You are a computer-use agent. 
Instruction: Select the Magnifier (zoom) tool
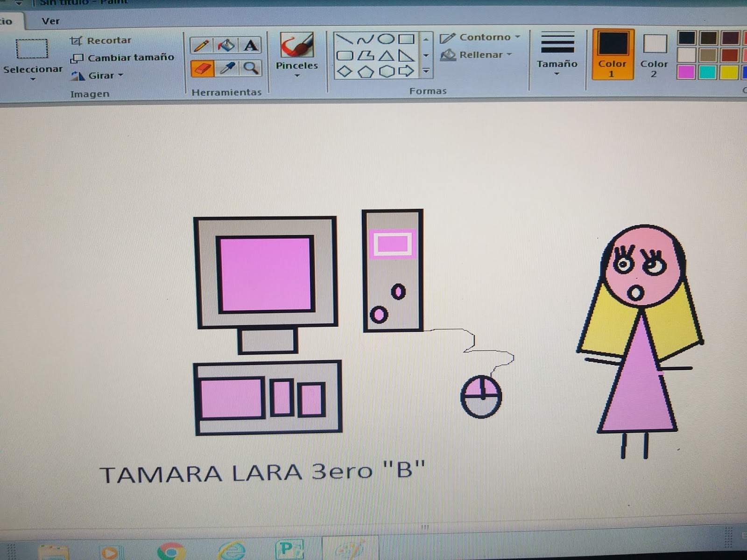[250, 69]
